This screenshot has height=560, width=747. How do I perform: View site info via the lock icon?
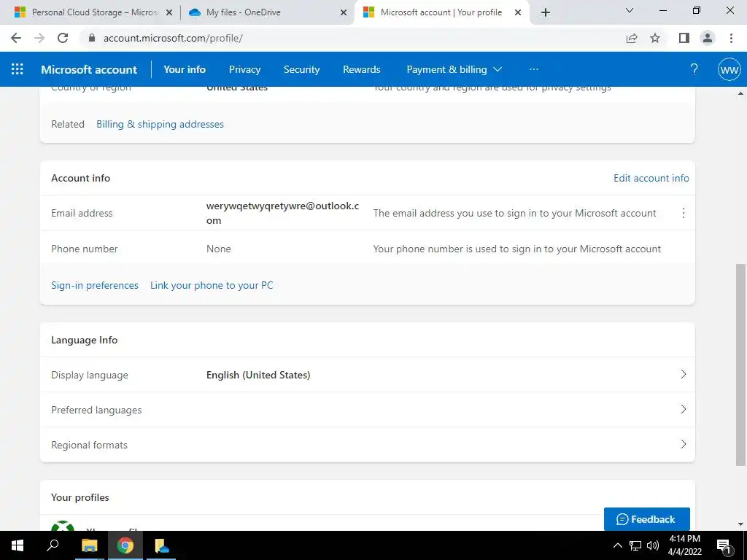pos(92,38)
